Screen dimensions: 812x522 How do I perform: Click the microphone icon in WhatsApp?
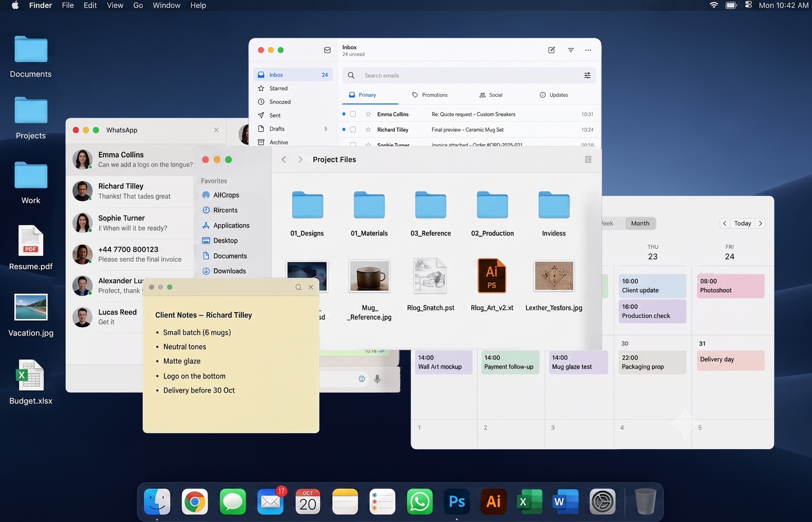pyautogui.click(x=377, y=379)
